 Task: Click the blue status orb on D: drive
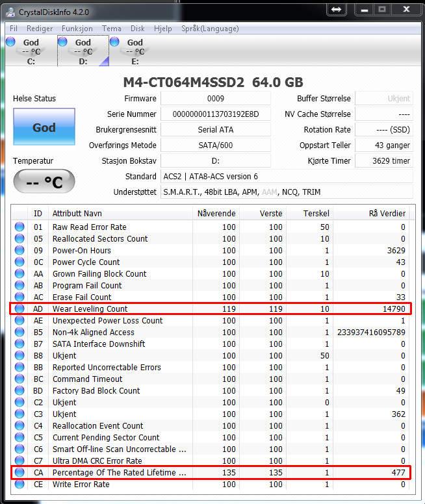point(62,42)
